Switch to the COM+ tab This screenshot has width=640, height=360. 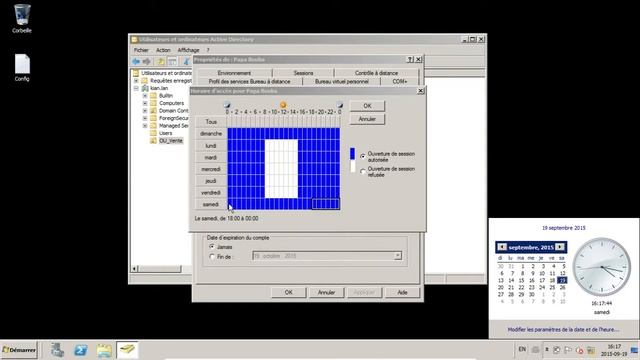coord(400,82)
